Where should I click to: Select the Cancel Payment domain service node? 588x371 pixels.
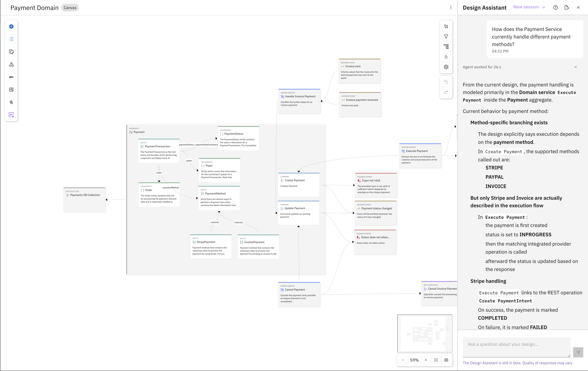point(299,294)
